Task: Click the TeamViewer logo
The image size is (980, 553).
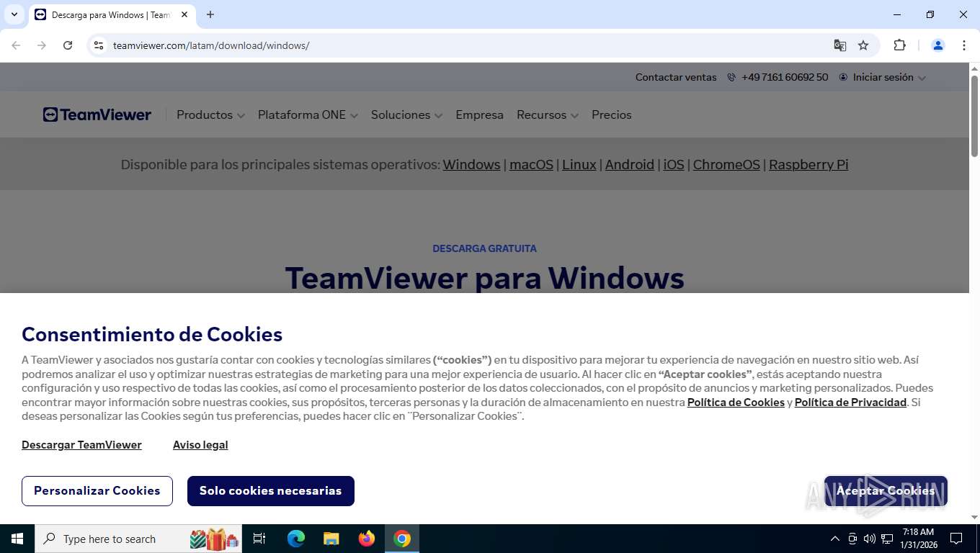Action: click(97, 114)
